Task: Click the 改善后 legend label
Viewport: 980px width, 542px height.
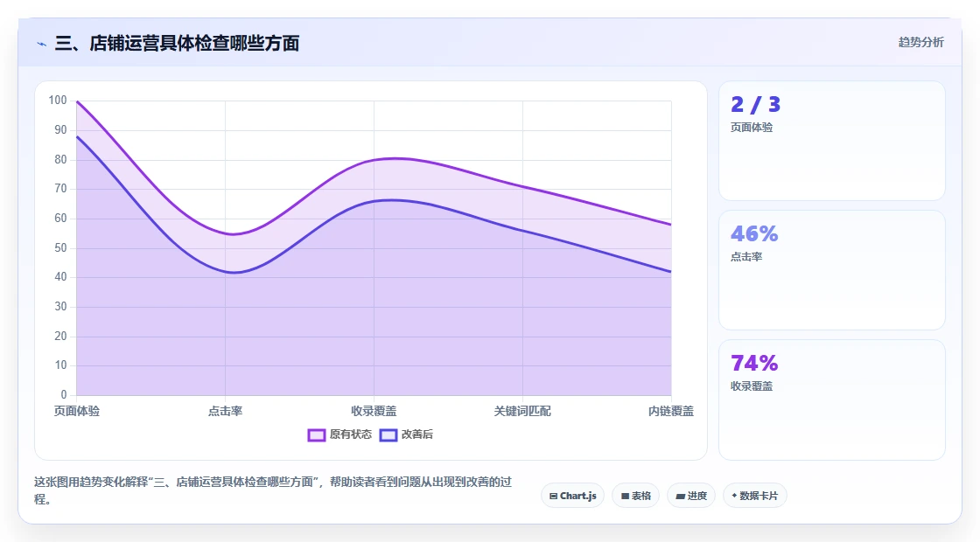Action: tap(416, 434)
